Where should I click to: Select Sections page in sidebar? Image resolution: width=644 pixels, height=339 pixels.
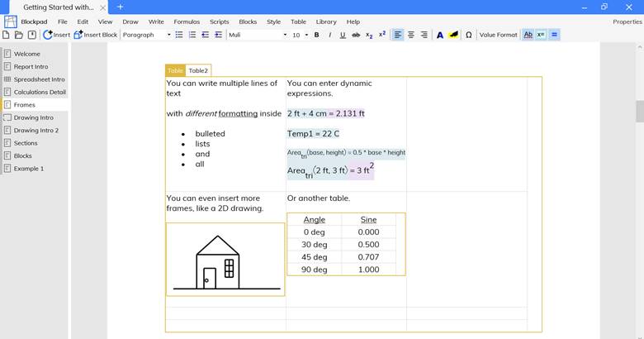tap(35, 143)
